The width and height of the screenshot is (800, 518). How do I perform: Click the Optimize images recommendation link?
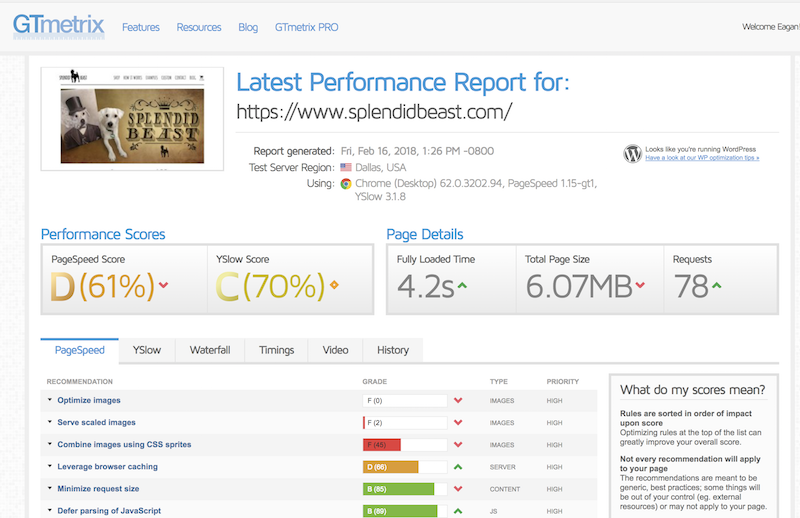coord(89,401)
